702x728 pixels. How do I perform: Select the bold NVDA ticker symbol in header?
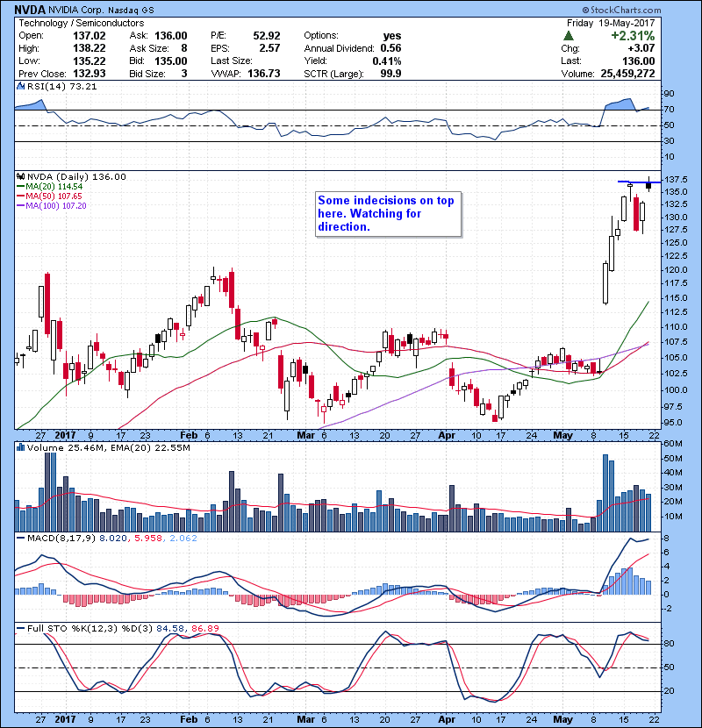pos(30,8)
